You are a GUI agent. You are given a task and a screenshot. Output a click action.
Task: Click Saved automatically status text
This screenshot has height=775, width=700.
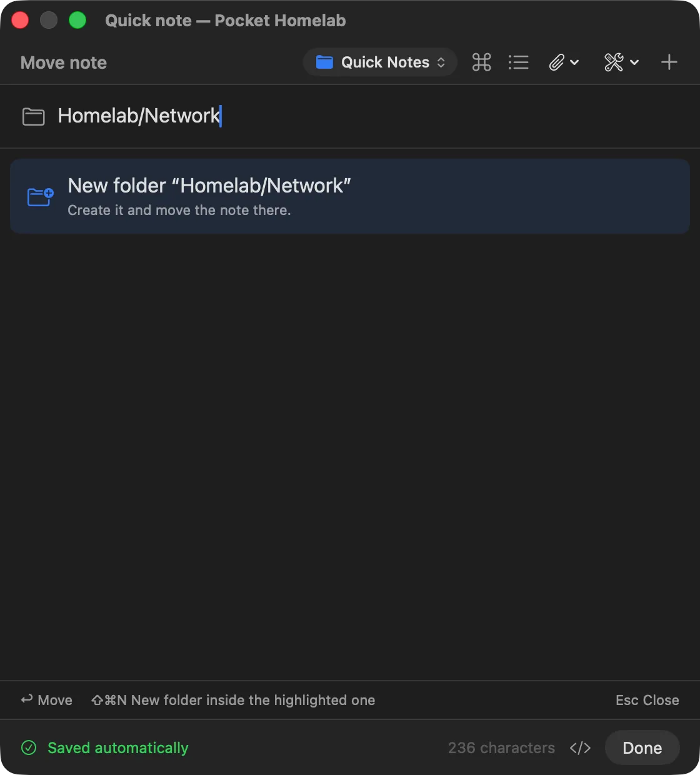(118, 747)
